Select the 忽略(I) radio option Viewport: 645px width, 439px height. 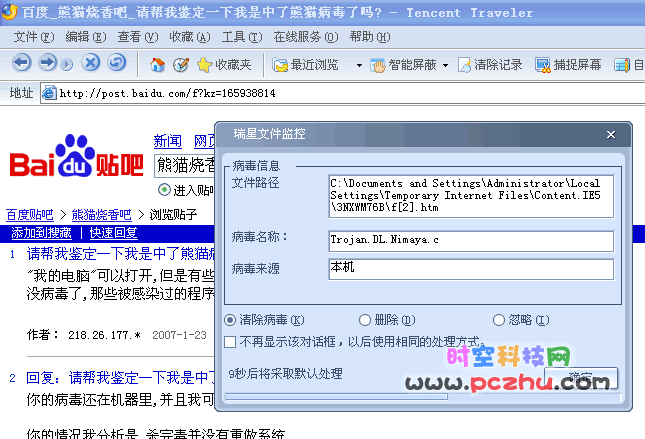click(499, 320)
